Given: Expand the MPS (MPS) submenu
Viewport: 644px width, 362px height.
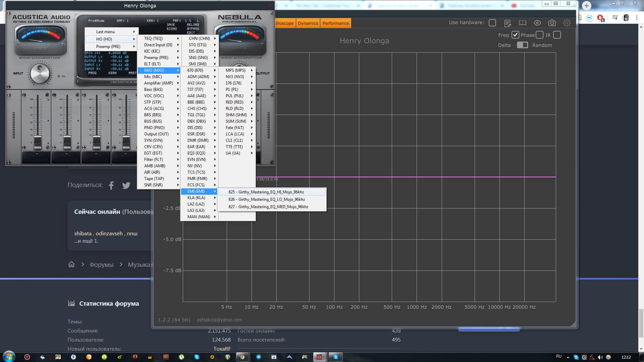Looking at the screenshot, I should [237, 70].
